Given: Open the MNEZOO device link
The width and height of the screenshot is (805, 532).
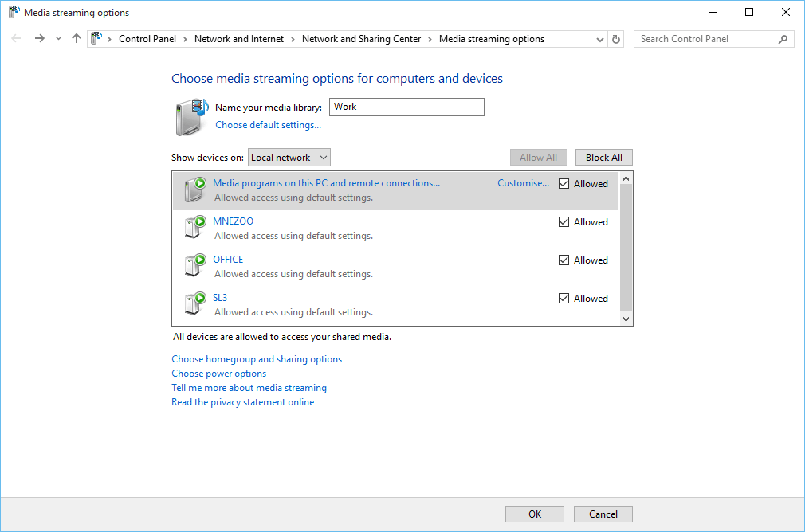Looking at the screenshot, I should coord(233,221).
